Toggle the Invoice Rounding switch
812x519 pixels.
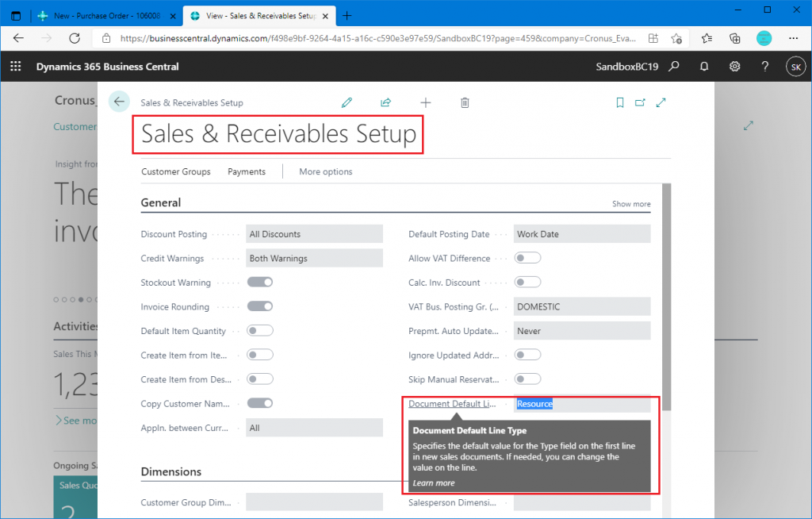[x=260, y=306]
